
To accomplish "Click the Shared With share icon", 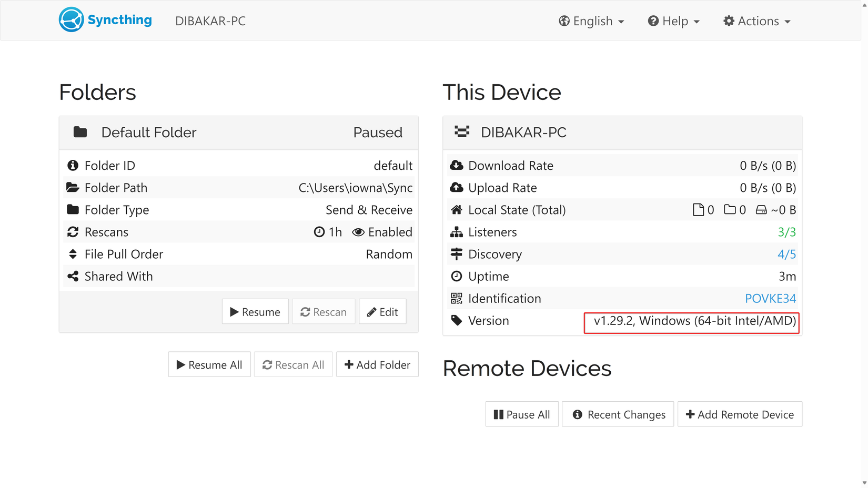I will (x=73, y=276).
